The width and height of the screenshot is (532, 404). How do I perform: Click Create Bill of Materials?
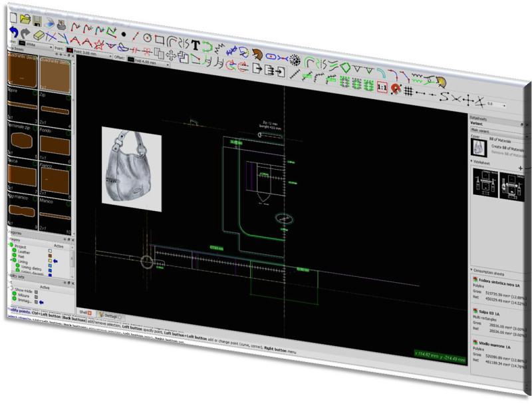(507, 148)
